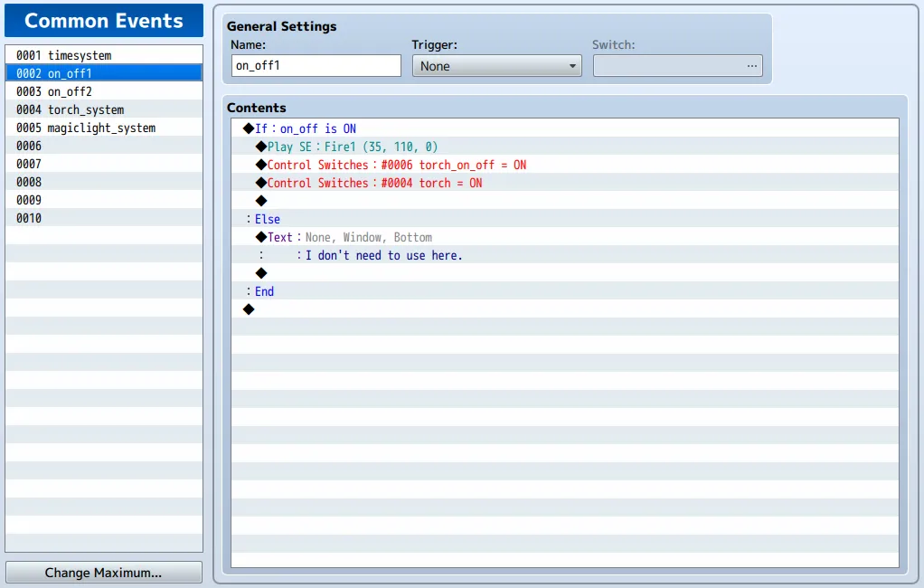The width and height of the screenshot is (924, 588).
Task: Select empty common event 0009
Action: coord(104,200)
